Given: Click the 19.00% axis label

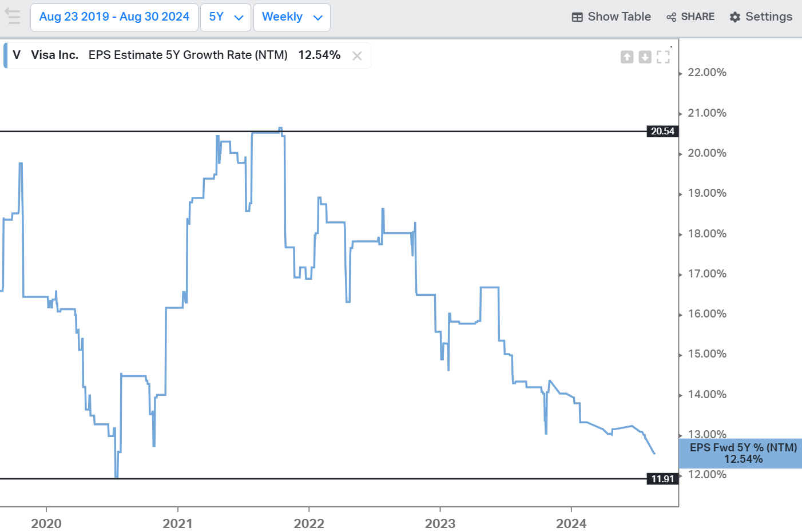Looking at the screenshot, I should point(707,193).
